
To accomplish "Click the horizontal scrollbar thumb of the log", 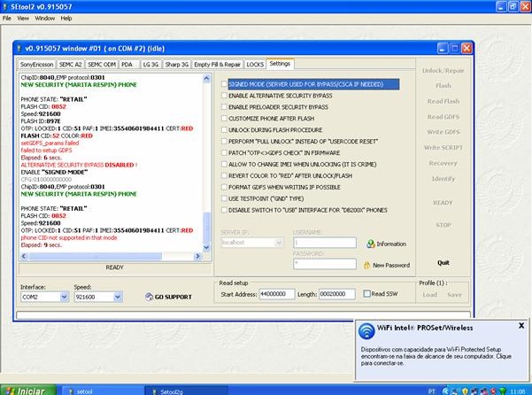I will [95, 256].
